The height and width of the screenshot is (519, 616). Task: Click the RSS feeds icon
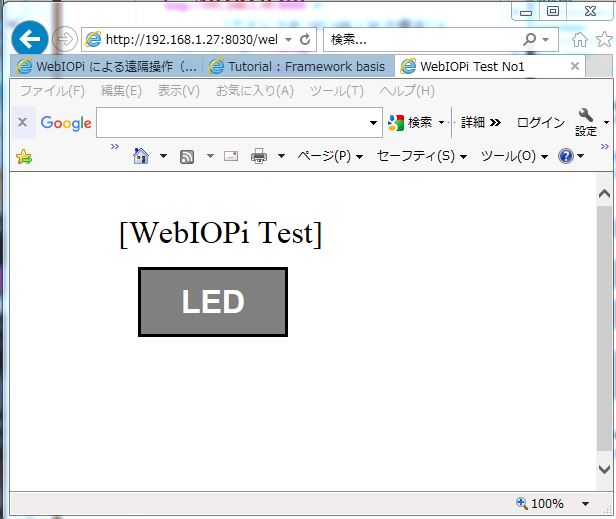(x=187, y=156)
